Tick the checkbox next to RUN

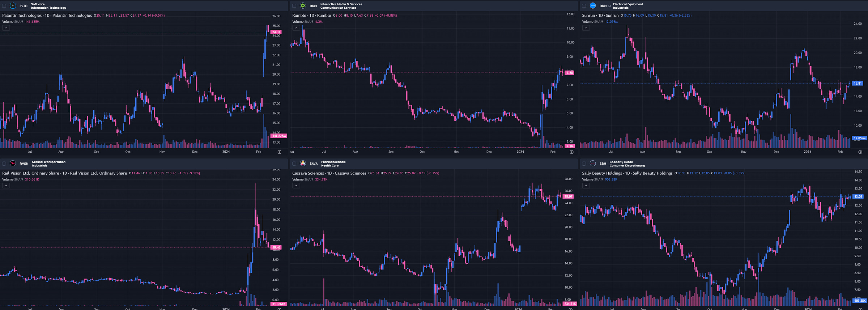584,6
